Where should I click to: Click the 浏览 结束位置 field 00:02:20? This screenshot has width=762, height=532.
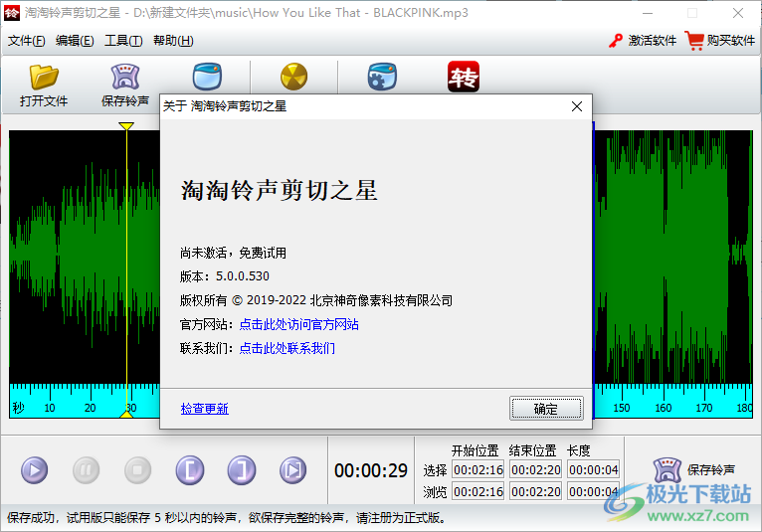click(535, 491)
